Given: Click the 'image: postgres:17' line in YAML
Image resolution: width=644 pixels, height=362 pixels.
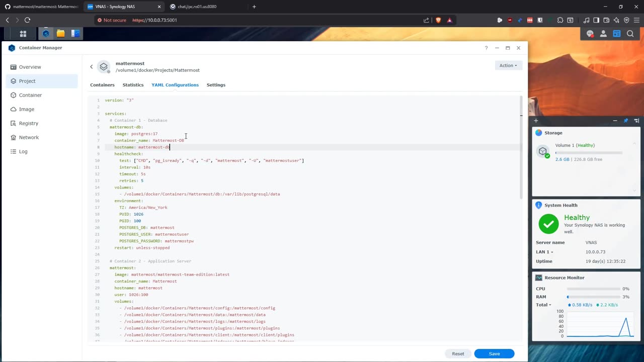Looking at the screenshot, I should (136, 134).
